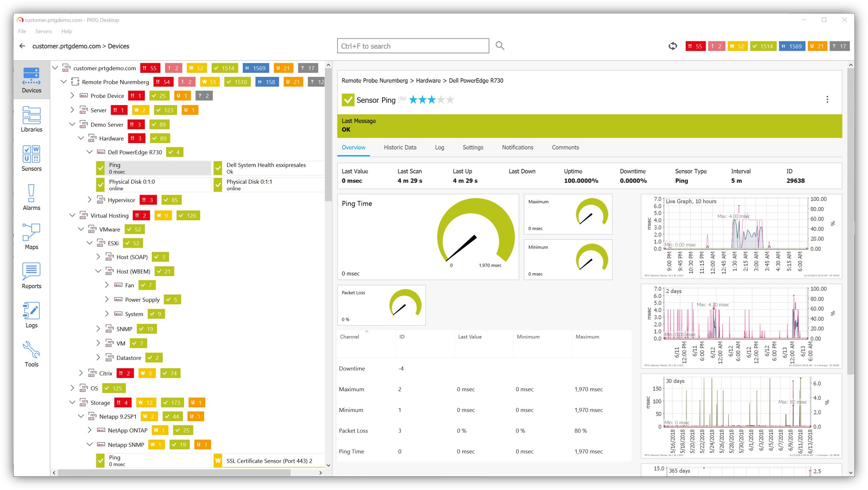
Task: Collapse the Virtual Hosting group
Action: [x=72, y=215]
